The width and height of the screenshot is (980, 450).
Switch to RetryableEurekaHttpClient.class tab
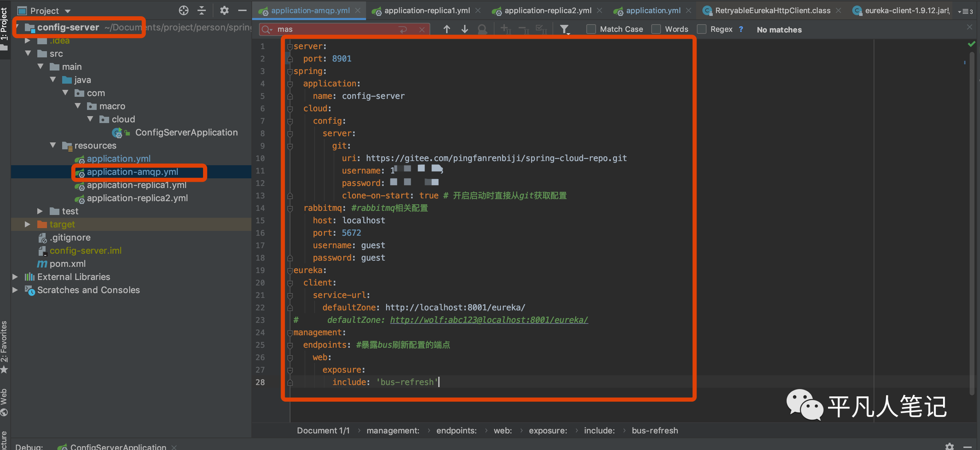pos(772,11)
